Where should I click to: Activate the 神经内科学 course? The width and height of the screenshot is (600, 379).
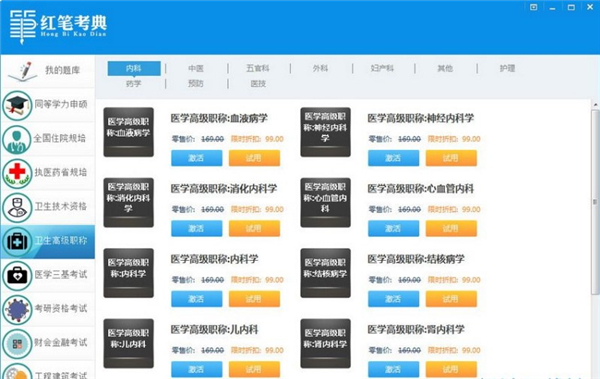tap(393, 158)
